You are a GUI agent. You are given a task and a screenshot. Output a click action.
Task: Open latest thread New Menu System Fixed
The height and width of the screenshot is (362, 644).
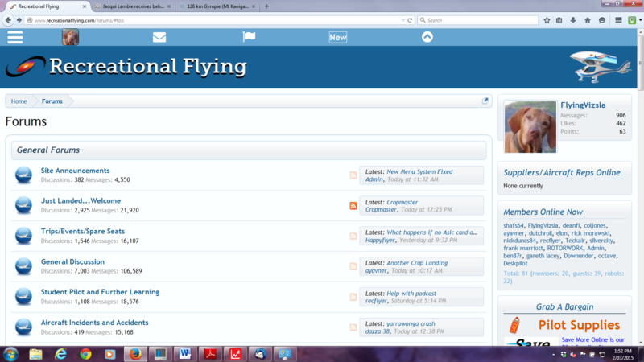[419, 171]
